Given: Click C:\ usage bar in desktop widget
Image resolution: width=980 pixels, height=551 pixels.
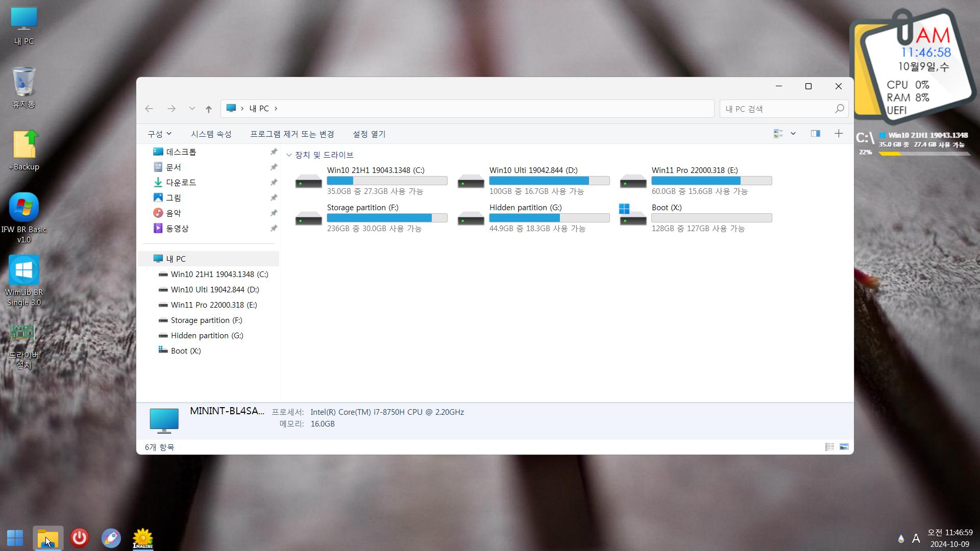Looking at the screenshot, I should (924, 154).
